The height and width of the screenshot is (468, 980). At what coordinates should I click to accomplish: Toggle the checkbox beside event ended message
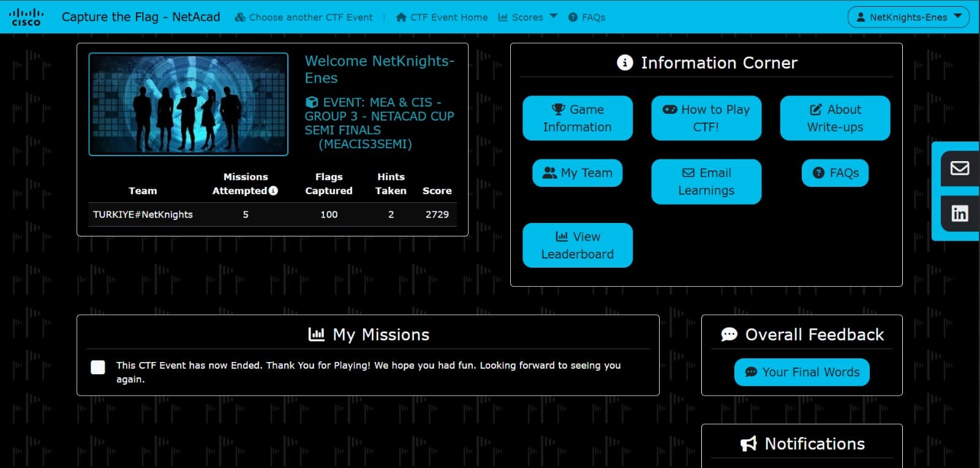[98, 367]
